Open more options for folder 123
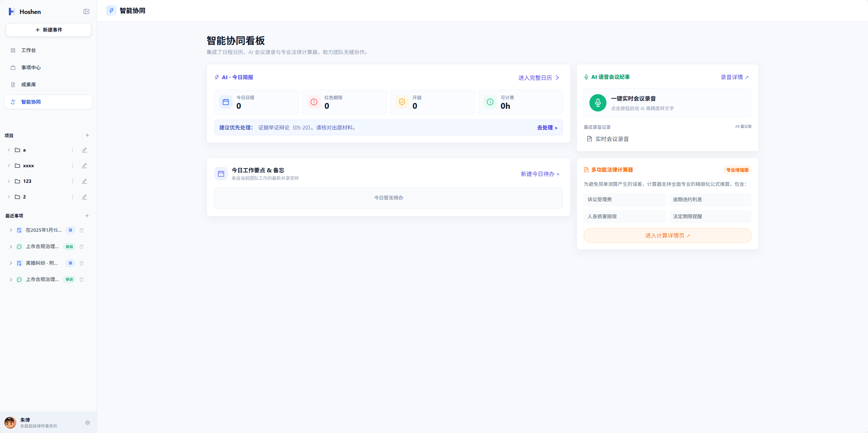 tap(72, 181)
